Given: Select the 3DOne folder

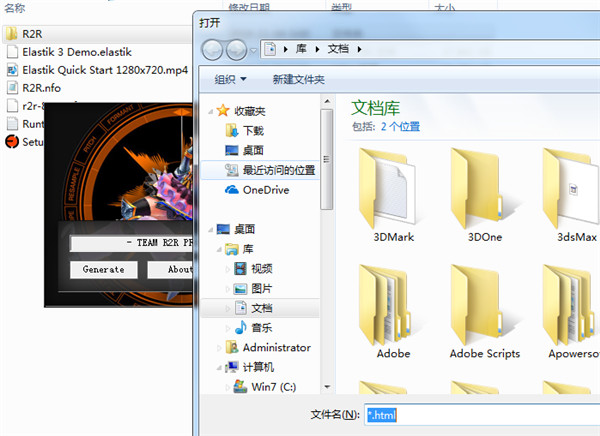Looking at the screenshot, I should coord(485,195).
